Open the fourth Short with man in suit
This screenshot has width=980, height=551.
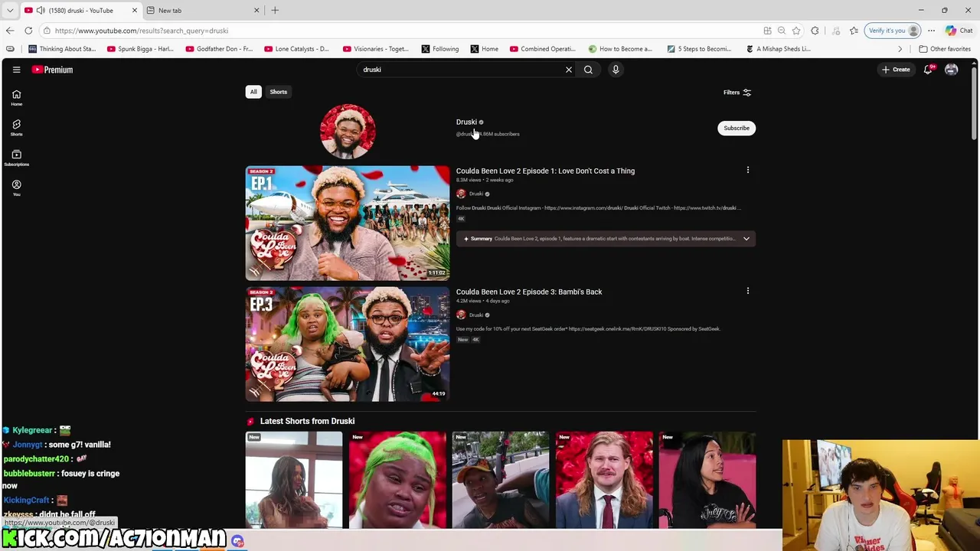pyautogui.click(x=604, y=480)
